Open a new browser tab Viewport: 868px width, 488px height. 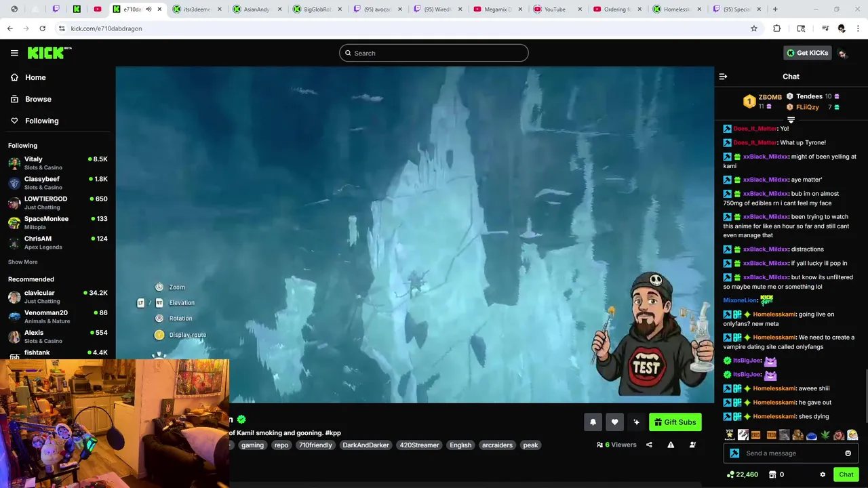point(775,9)
